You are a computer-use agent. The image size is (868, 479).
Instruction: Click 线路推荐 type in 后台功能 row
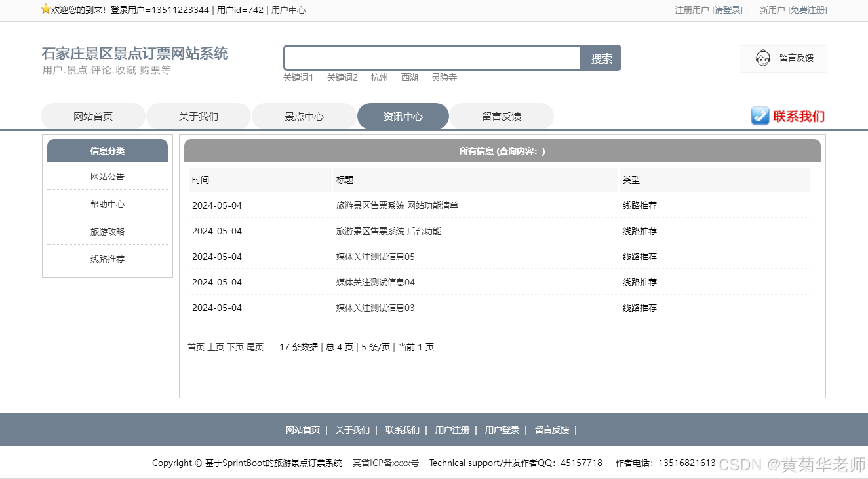click(640, 231)
